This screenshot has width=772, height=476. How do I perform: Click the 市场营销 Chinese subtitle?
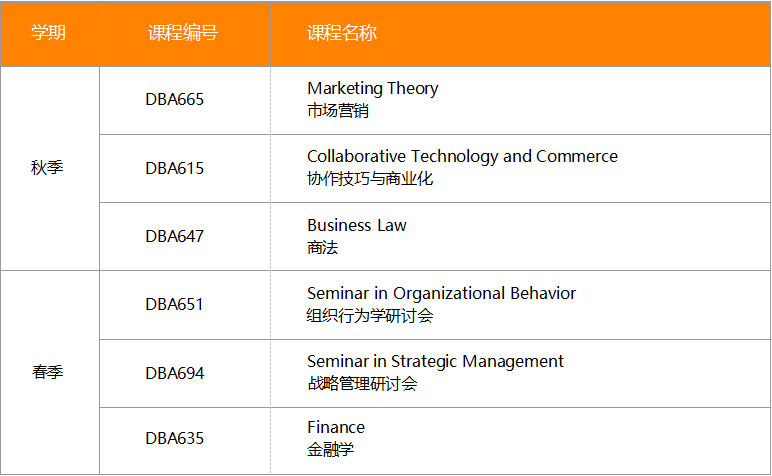338,111
